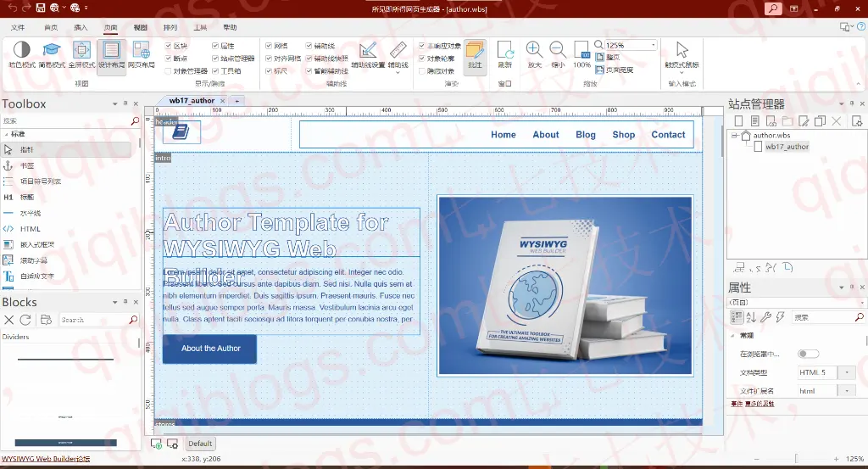
Task: Open help question mark icon
Action: pyautogui.click(x=861, y=26)
